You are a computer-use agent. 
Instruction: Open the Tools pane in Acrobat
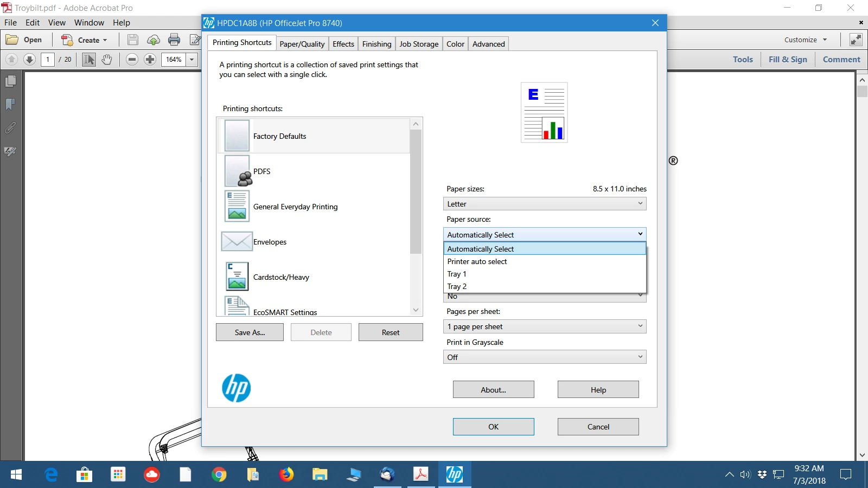click(x=743, y=60)
